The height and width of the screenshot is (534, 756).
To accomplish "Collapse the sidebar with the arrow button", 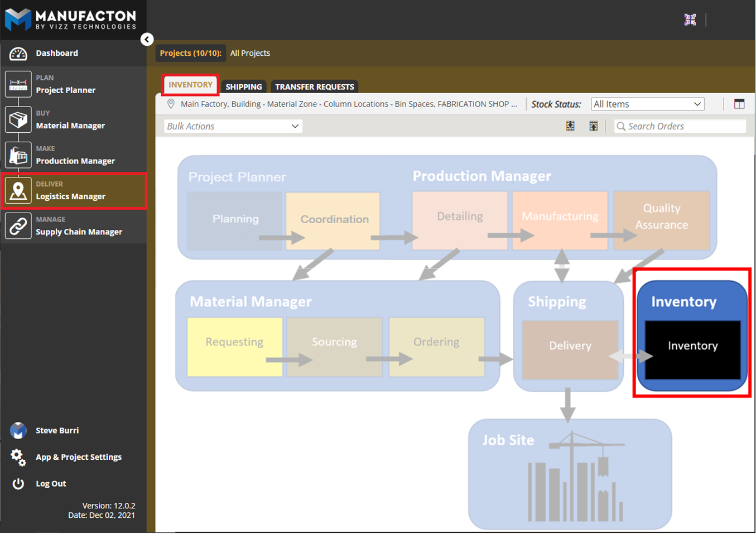I will coord(147,40).
